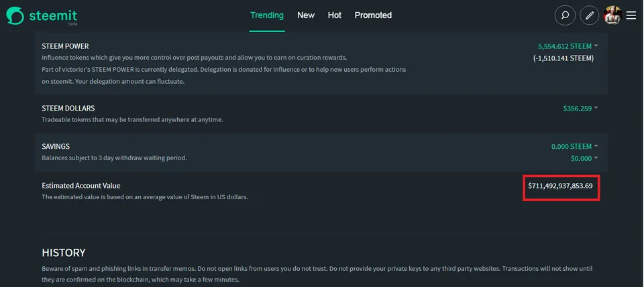Click the delegated (-1,510.141 STEEM) amount

(563, 58)
